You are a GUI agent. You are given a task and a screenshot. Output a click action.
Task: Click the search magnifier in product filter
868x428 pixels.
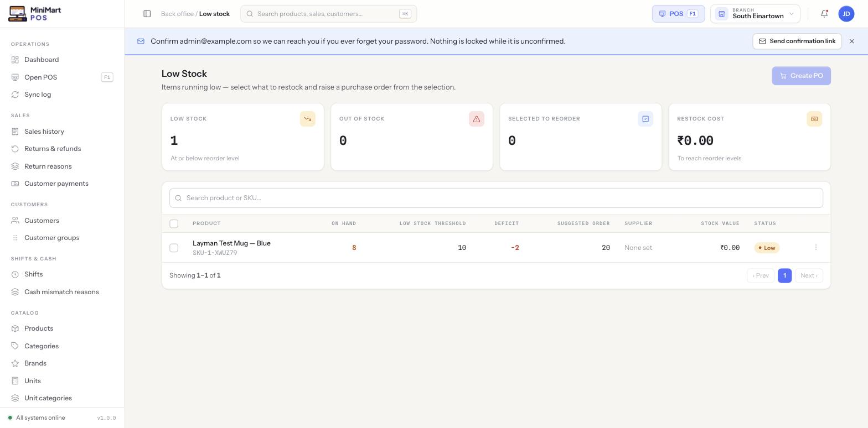tap(178, 198)
